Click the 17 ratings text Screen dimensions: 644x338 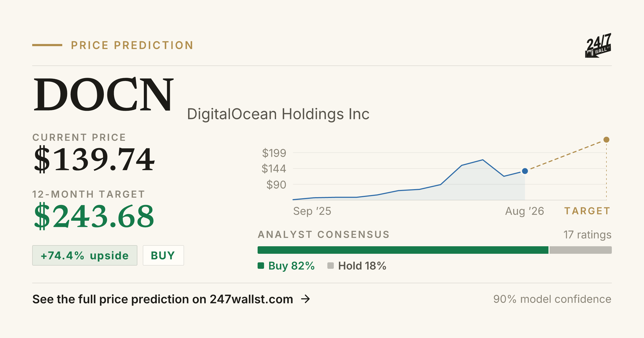coord(587,235)
